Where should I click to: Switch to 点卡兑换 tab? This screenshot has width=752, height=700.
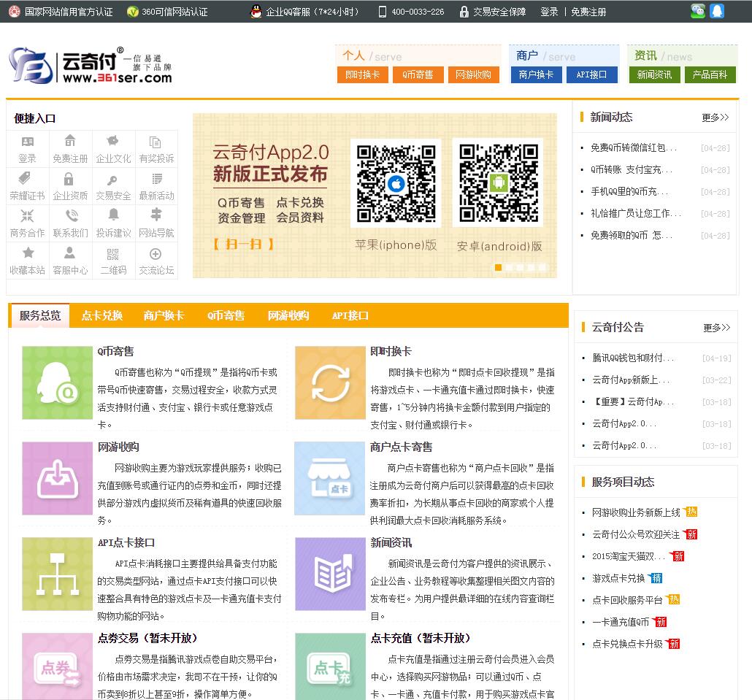[101, 315]
